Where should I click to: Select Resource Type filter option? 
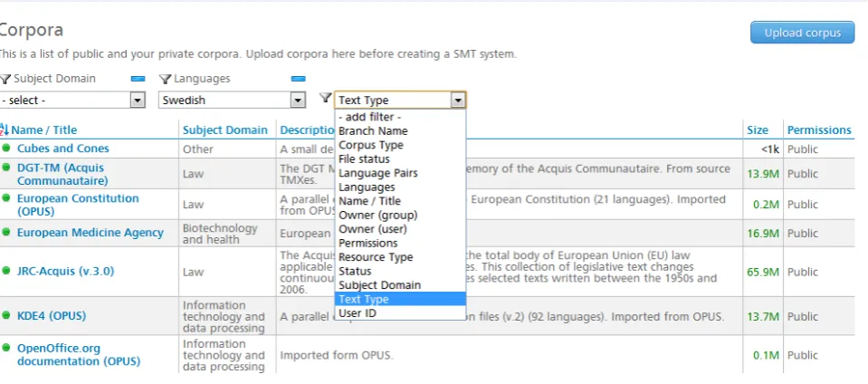point(400,257)
